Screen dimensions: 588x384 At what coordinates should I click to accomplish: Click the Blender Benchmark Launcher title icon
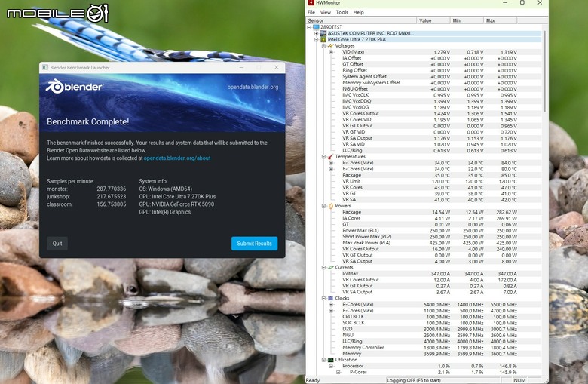[x=45, y=68]
